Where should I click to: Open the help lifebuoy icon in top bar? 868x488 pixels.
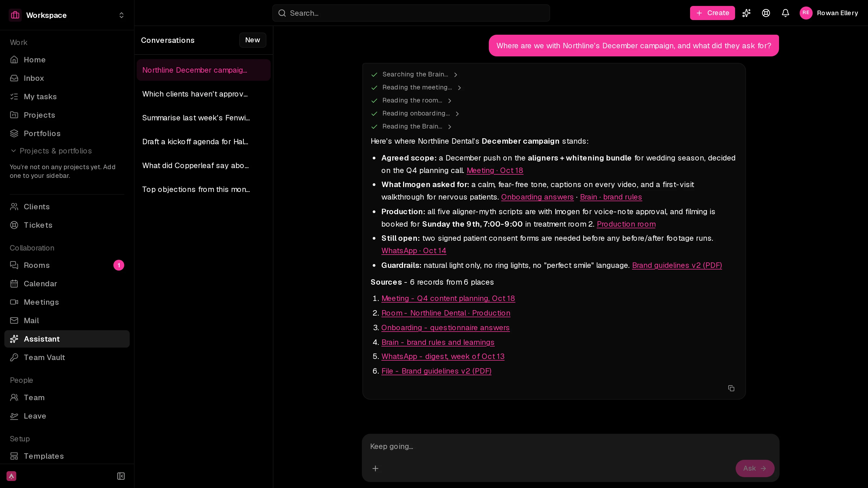tap(766, 13)
